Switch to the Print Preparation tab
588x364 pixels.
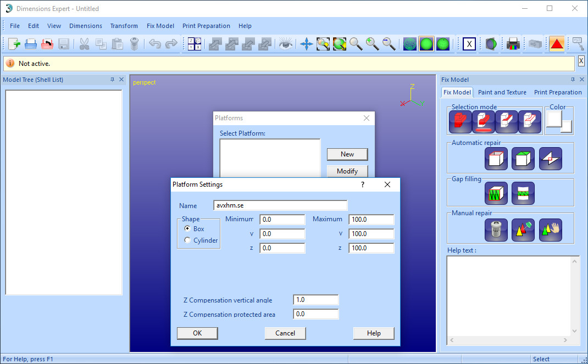click(x=558, y=92)
